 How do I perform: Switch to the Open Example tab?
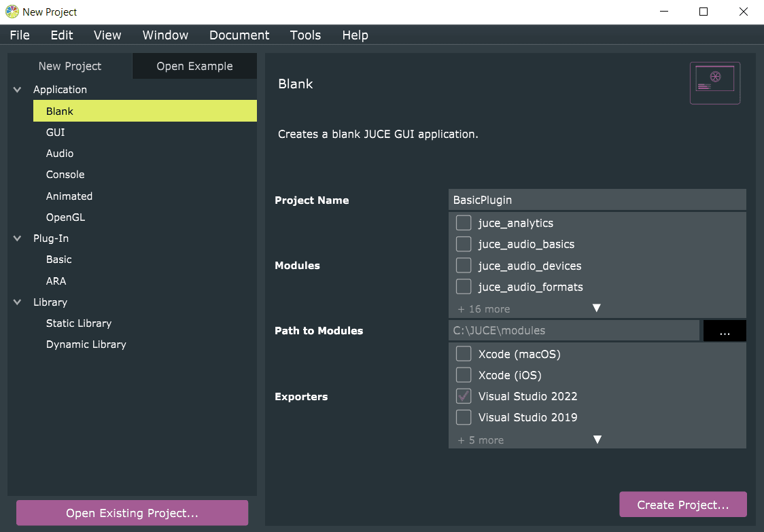coord(194,66)
